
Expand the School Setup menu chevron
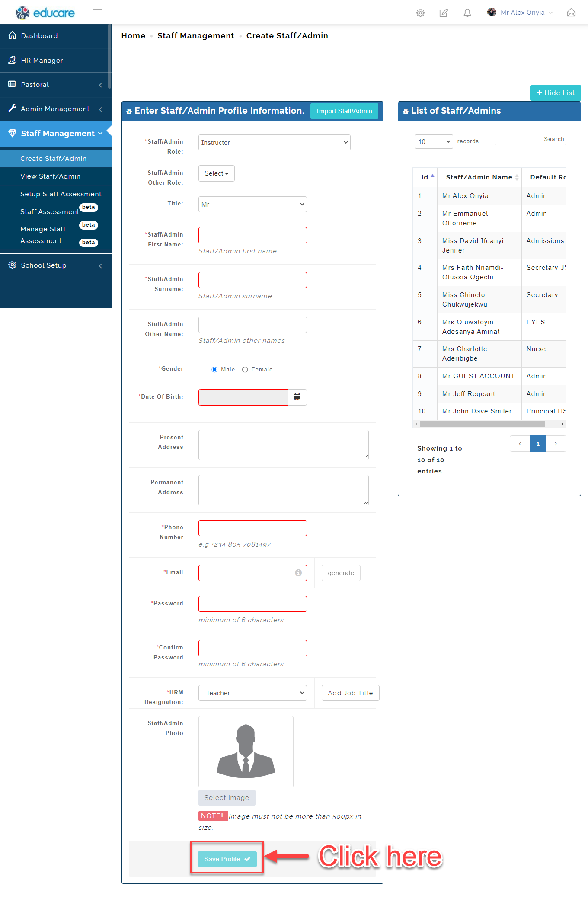point(100,265)
